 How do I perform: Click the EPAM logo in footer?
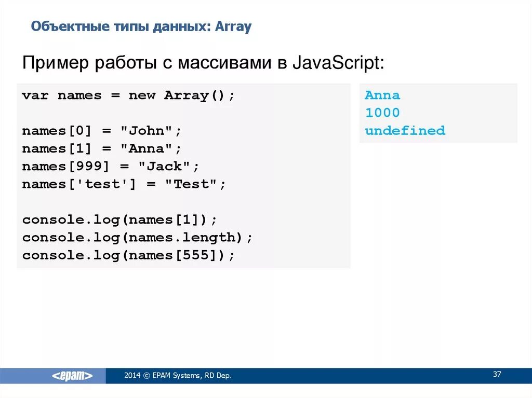click(x=72, y=376)
